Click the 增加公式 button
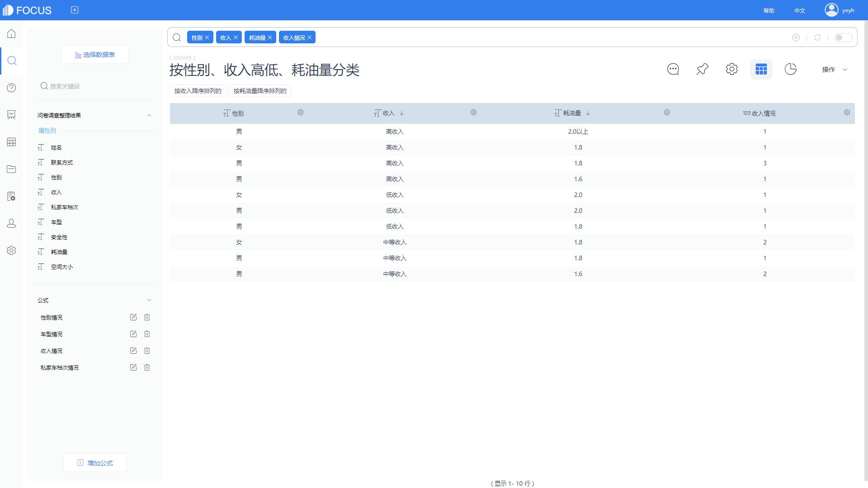The height and width of the screenshot is (488, 868). (95, 463)
